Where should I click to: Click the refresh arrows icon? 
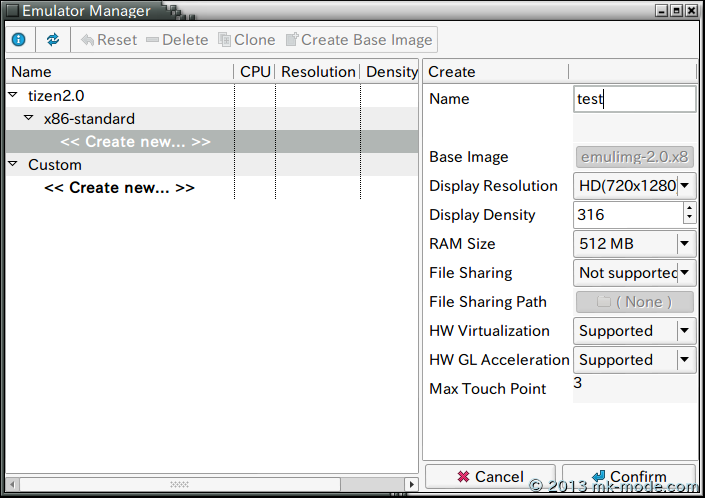[x=53, y=40]
